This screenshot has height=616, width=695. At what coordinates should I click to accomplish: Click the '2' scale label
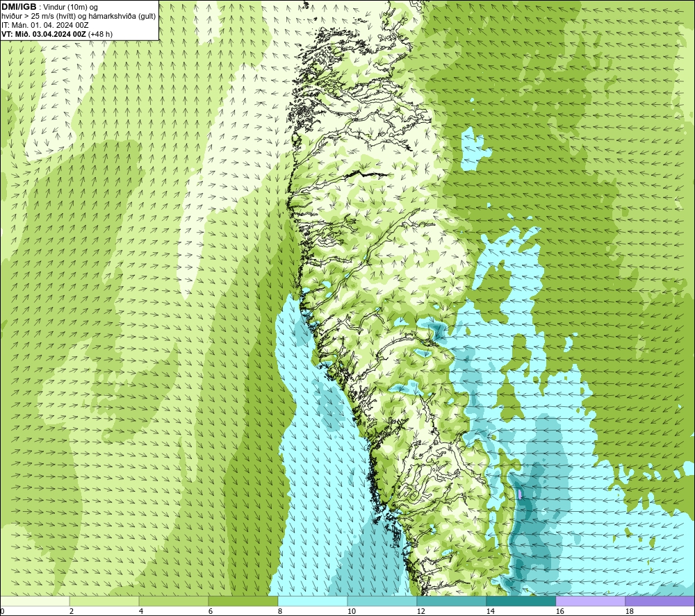click(72, 611)
